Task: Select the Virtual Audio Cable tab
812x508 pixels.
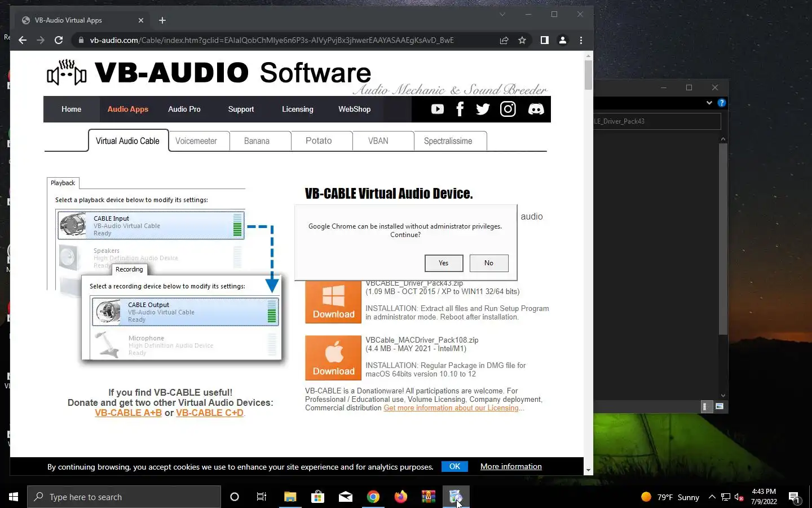Action: 128,141
